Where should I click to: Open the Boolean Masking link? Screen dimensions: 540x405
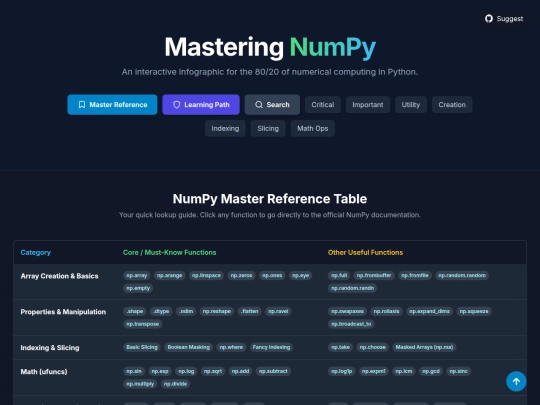188,347
